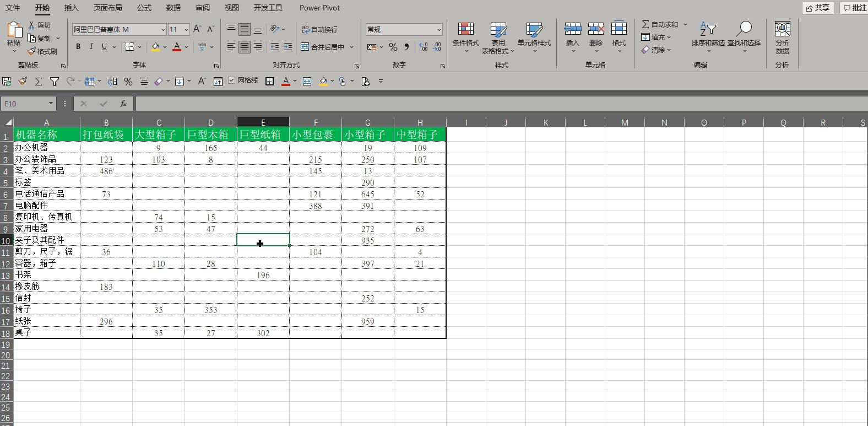
Task: Click the sigma sum icon in the quick toolbar
Action: [39, 82]
